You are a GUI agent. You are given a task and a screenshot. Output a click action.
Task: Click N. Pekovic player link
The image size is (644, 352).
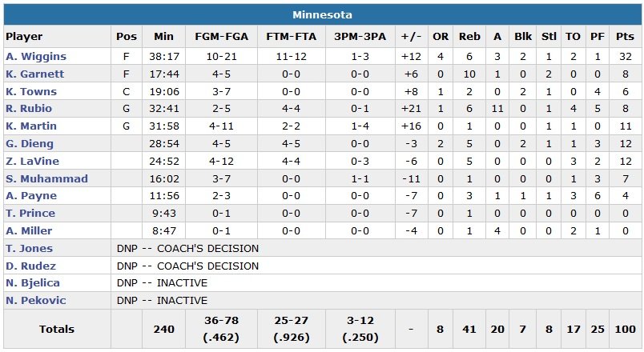coord(36,301)
